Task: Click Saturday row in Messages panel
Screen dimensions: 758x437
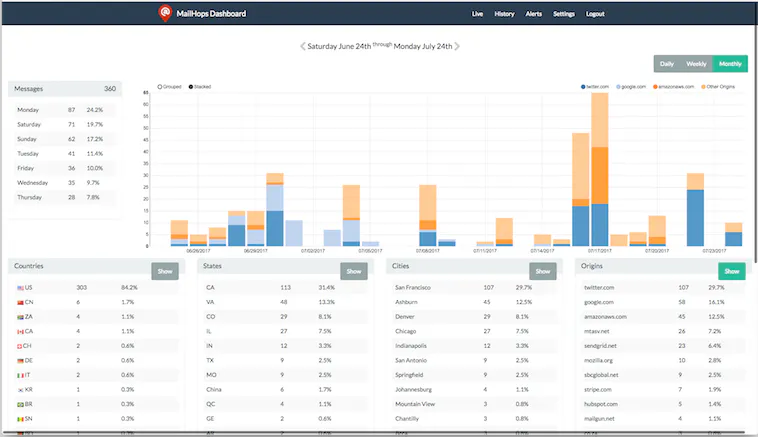Action: 65,125
